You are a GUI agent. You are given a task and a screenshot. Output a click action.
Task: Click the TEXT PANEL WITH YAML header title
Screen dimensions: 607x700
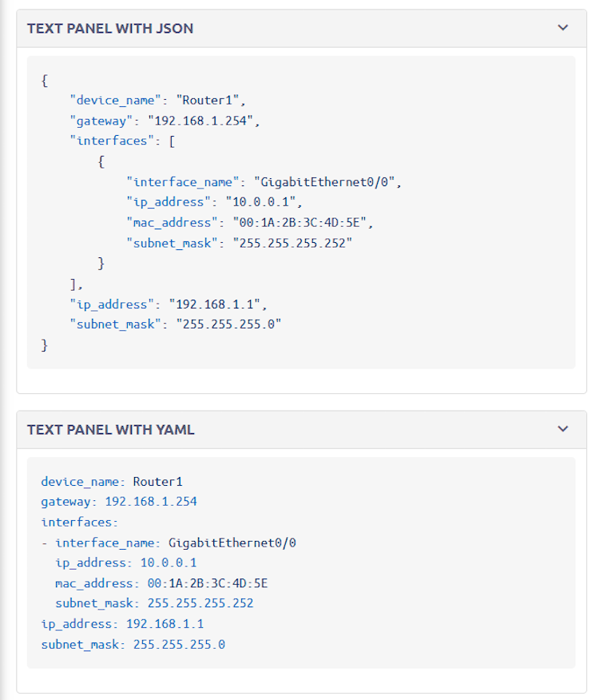111,430
